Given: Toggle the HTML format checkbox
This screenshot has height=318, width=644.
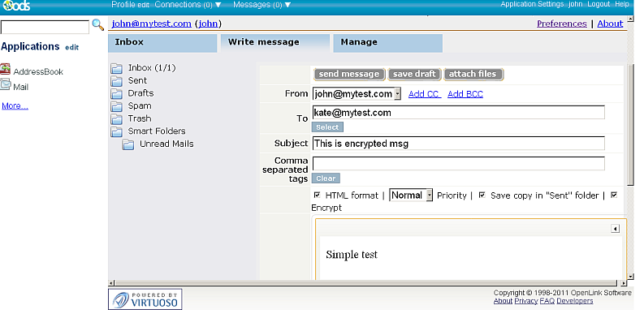Looking at the screenshot, I should [317, 195].
